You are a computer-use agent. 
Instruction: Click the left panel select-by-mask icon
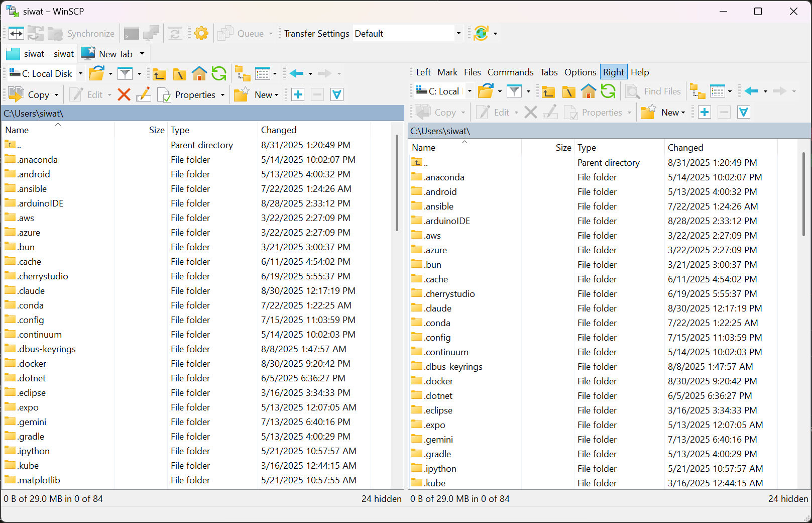click(337, 94)
